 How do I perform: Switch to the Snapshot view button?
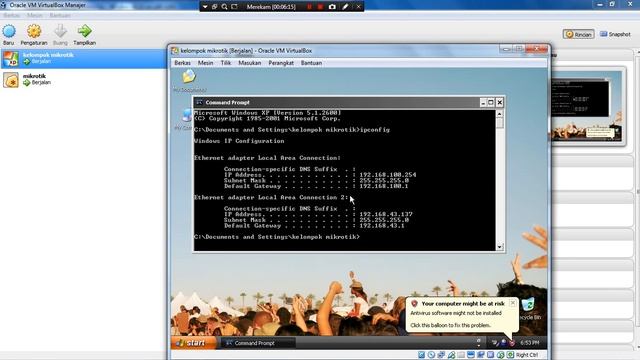pos(615,34)
